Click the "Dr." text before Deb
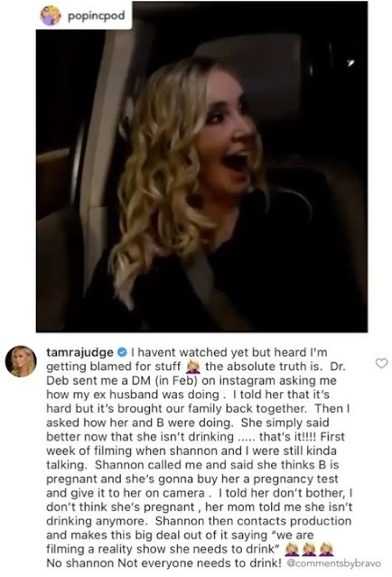Viewport: 392px width, 577px height. pos(338,367)
